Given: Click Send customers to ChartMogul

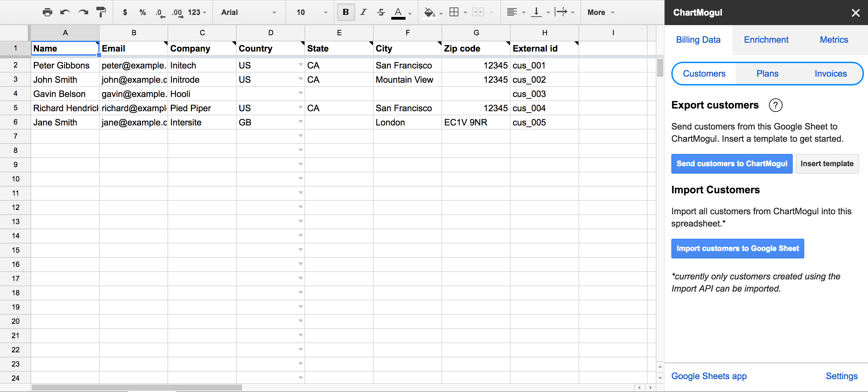Looking at the screenshot, I should pyautogui.click(x=731, y=164).
